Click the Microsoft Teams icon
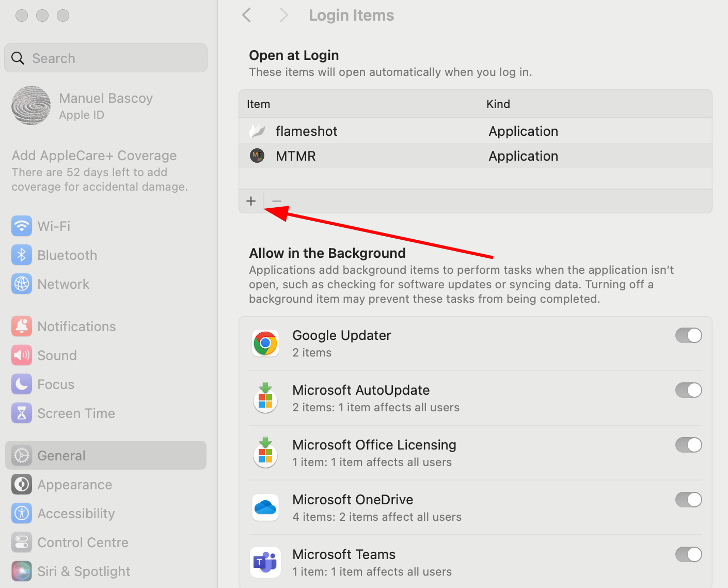728x588 pixels. [x=265, y=562]
